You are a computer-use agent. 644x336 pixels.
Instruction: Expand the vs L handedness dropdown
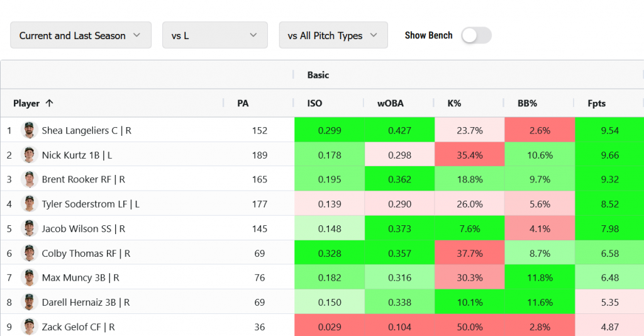[214, 36]
